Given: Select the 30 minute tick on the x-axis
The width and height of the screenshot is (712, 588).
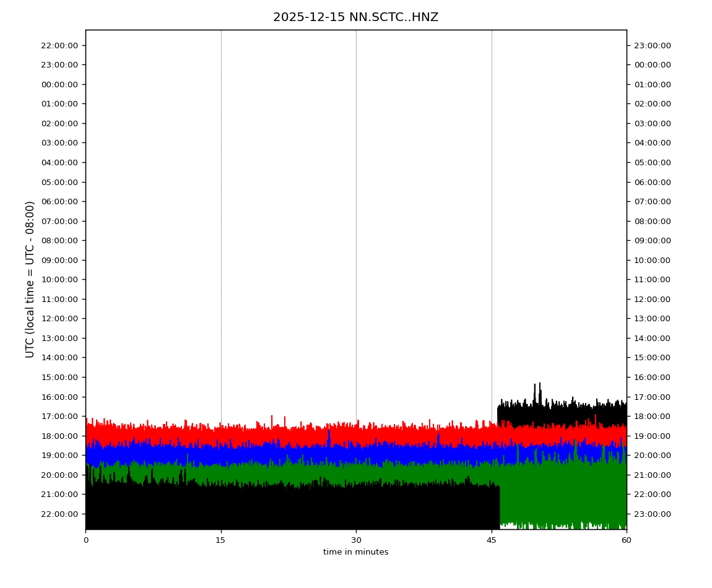Looking at the screenshot, I should (356, 540).
